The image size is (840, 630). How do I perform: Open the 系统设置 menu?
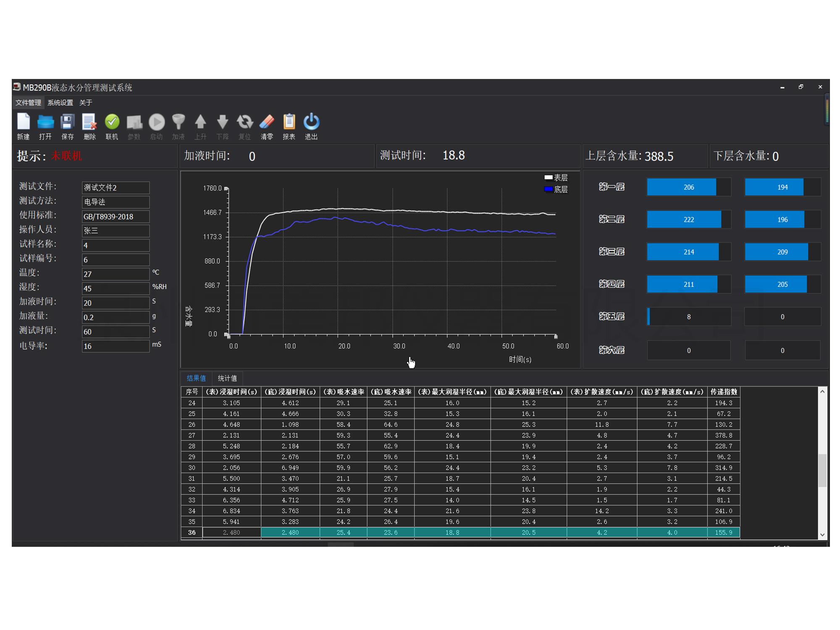pyautogui.click(x=60, y=102)
